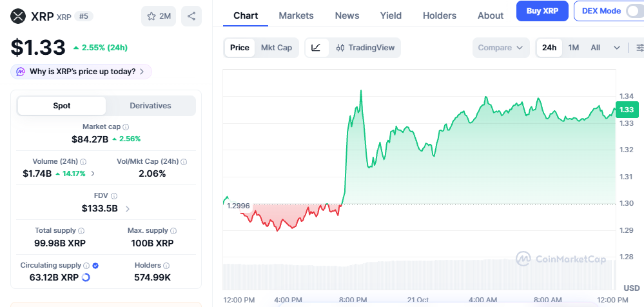Open the Yield tab
Viewport: 644px width, 307px height.
coord(391,15)
